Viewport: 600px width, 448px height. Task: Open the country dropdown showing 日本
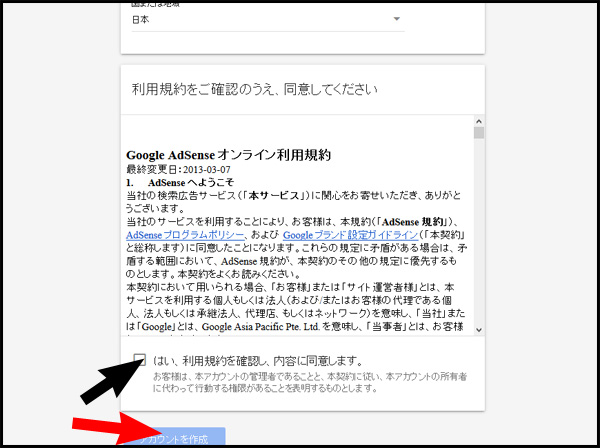pyautogui.click(x=268, y=20)
